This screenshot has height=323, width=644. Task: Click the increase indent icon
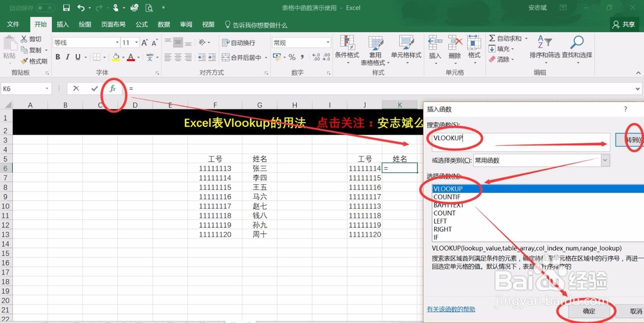[x=213, y=57]
